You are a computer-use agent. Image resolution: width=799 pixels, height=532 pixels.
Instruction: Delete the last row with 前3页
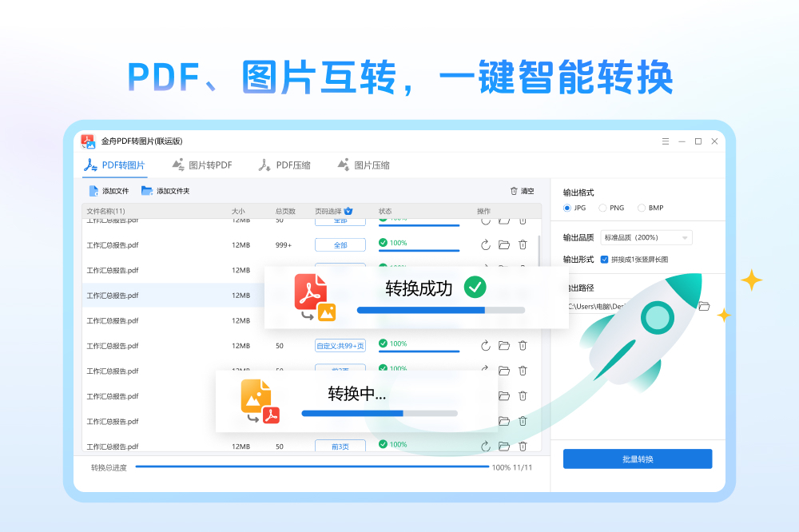(x=523, y=447)
